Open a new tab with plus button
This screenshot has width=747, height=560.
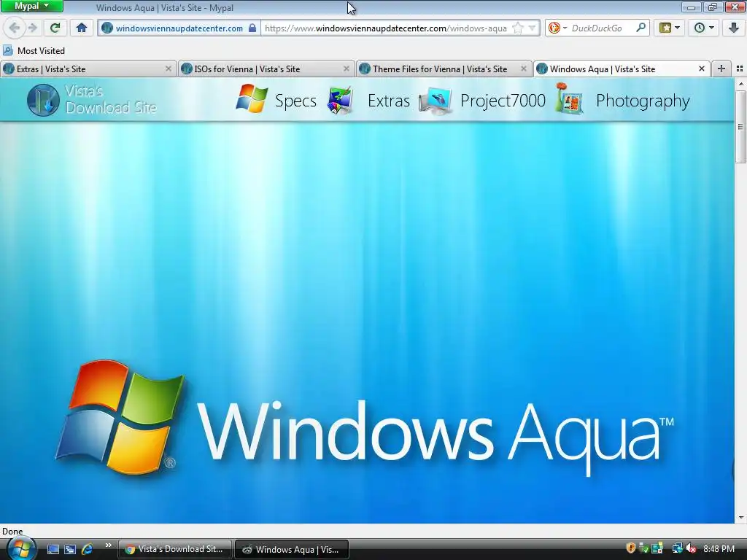(721, 69)
